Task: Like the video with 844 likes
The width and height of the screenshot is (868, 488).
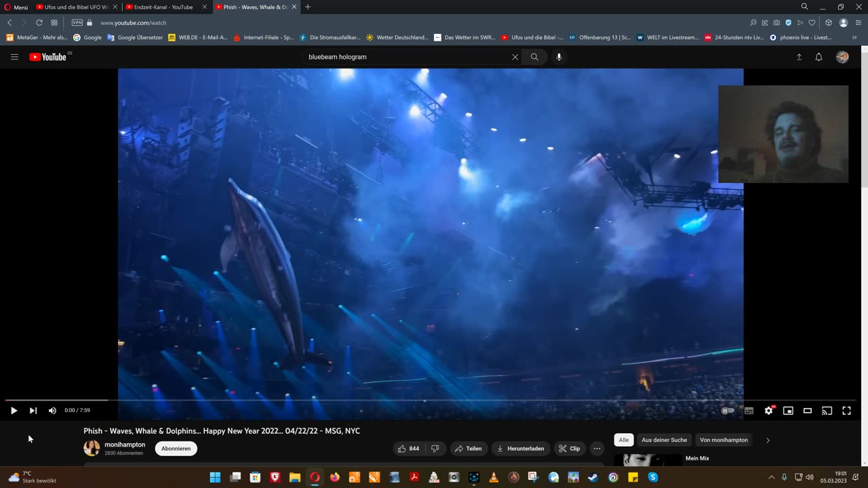Action: click(x=409, y=448)
